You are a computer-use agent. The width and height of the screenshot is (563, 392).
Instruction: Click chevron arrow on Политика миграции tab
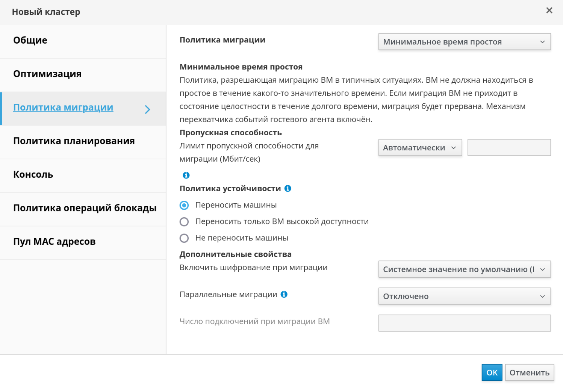pos(147,109)
